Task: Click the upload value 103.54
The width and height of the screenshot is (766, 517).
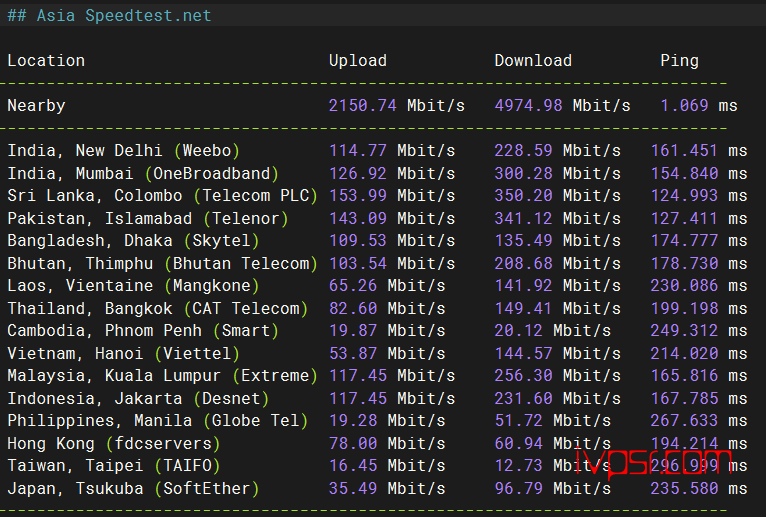Action: pyautogui.click(x=358, y=264)
